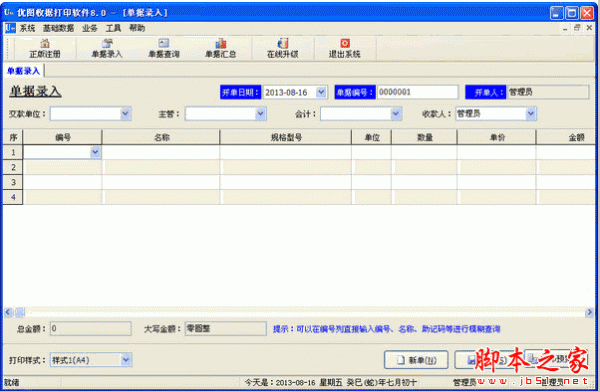This screenshot has width=600, height=392.
Task: Click the inner window restore button
Action: (577, 28)
